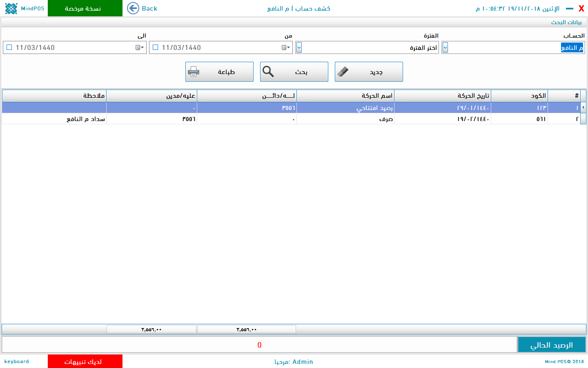
Task: Open calendar picker in the 'من' date field
Action: coord(286,48)
